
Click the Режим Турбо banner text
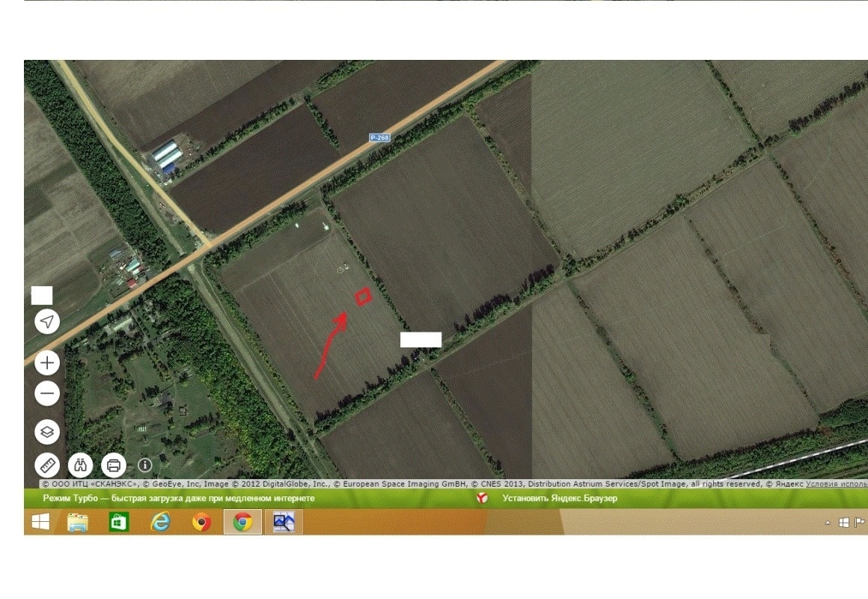(x=178, y=498)
